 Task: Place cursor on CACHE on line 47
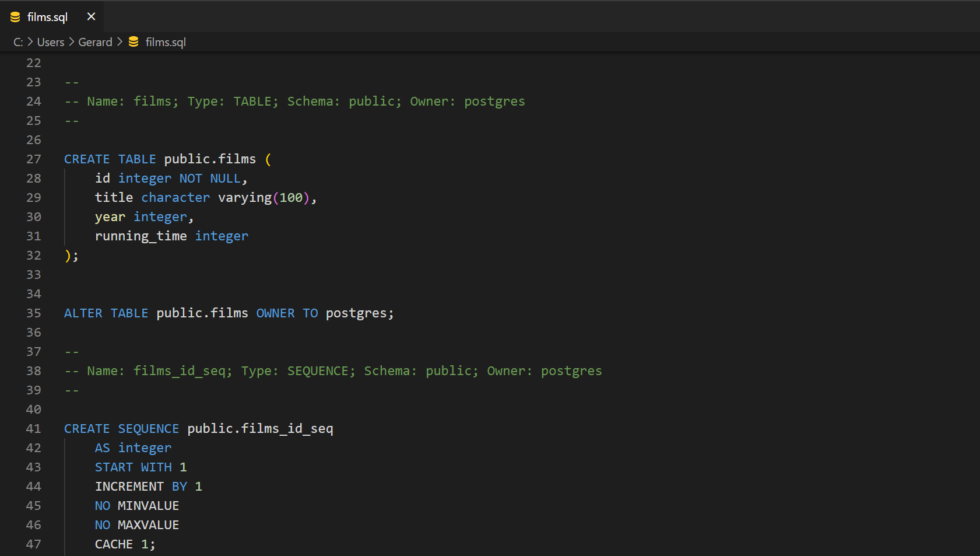114,544
